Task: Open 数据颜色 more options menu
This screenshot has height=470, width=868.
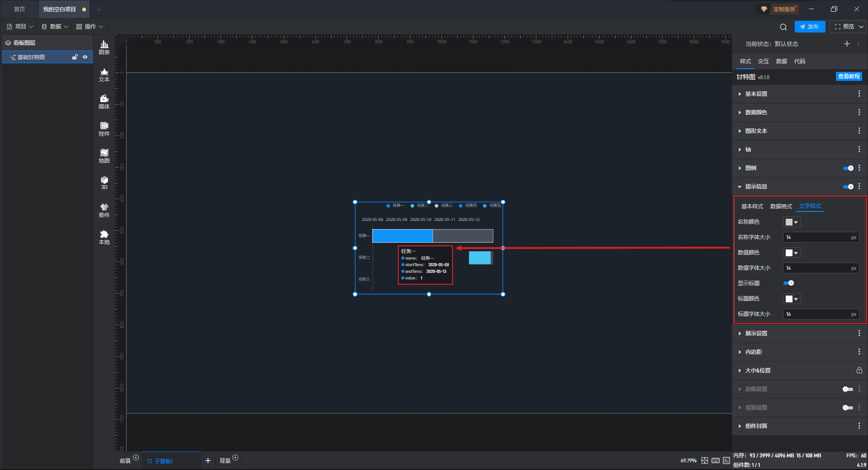Action: tap(859, 112)
